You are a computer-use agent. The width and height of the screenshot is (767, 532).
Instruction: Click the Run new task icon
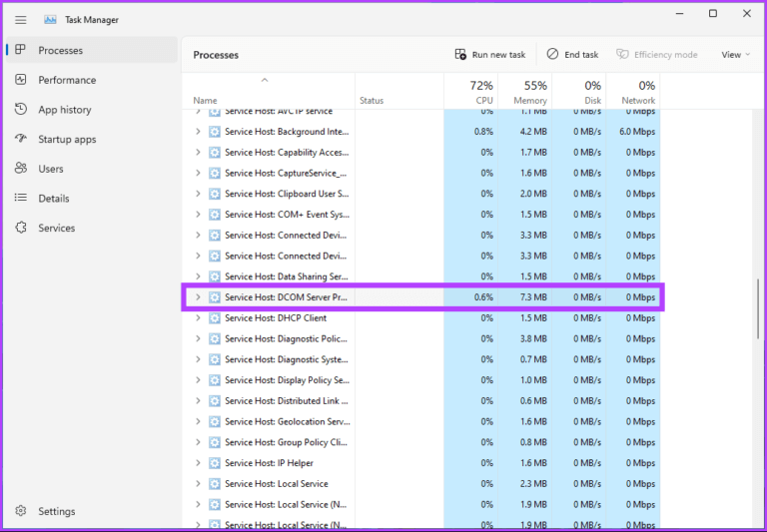point(460,54)
